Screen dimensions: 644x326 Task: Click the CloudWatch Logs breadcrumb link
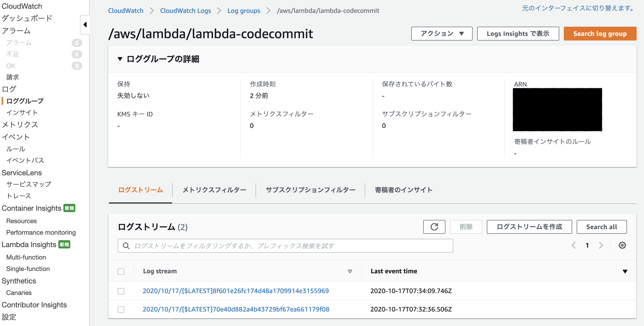click(x=185, y=11)
